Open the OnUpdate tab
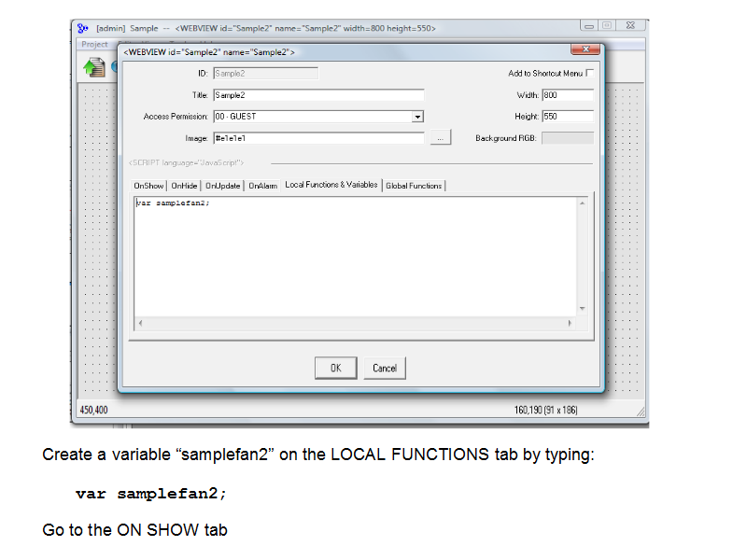Screen dimensions: 747x560 click(x=222, y=186)
